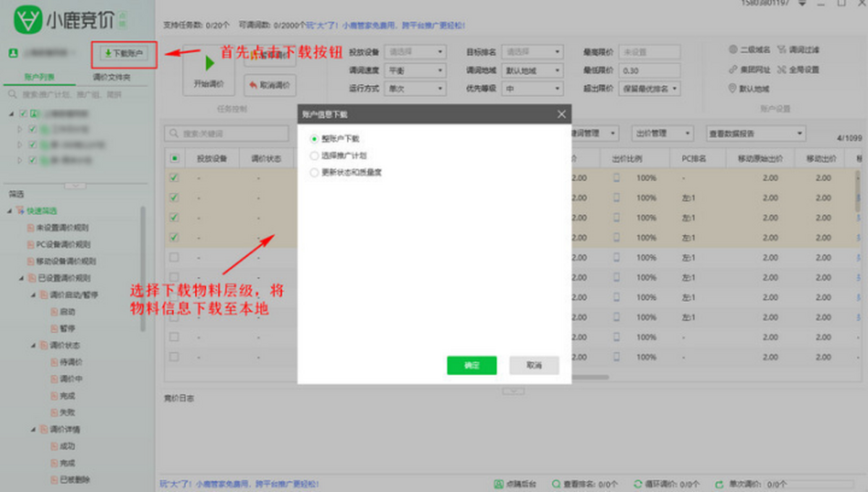Switch to the 账户列表 tab
Viewport: 868px width, 492px height.
tap(38, 77)
